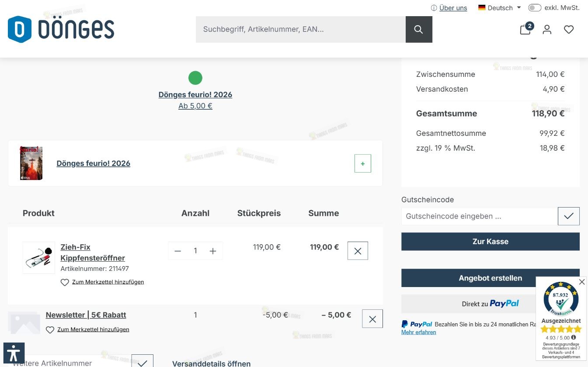Click the Stückpreis column header
Viewport: 588px width, 367px height.
259,213
